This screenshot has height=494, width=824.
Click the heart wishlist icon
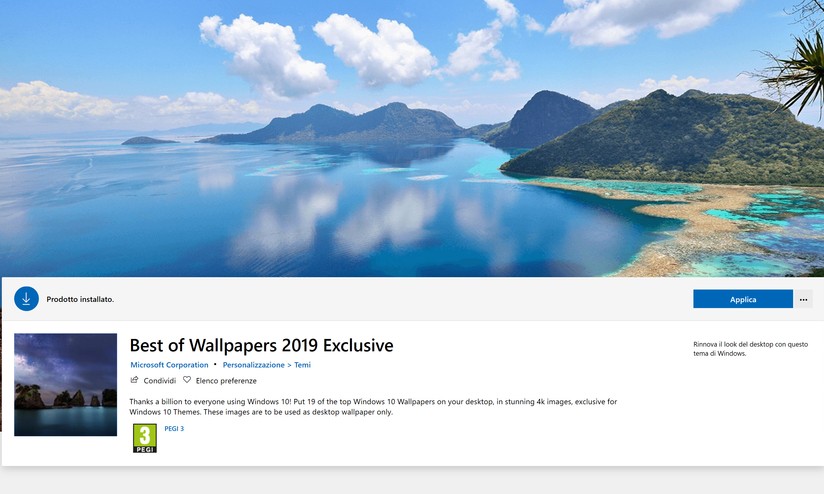coord(187,379)
